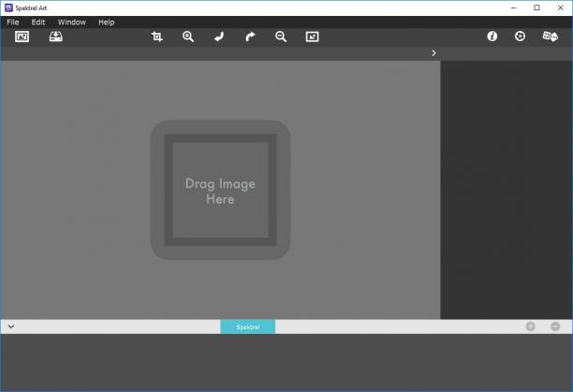Image resolution: width=573 pixels, height=392 pixels.
Task: Click the Spektrel Art app icon
Action: click(8, 7)
